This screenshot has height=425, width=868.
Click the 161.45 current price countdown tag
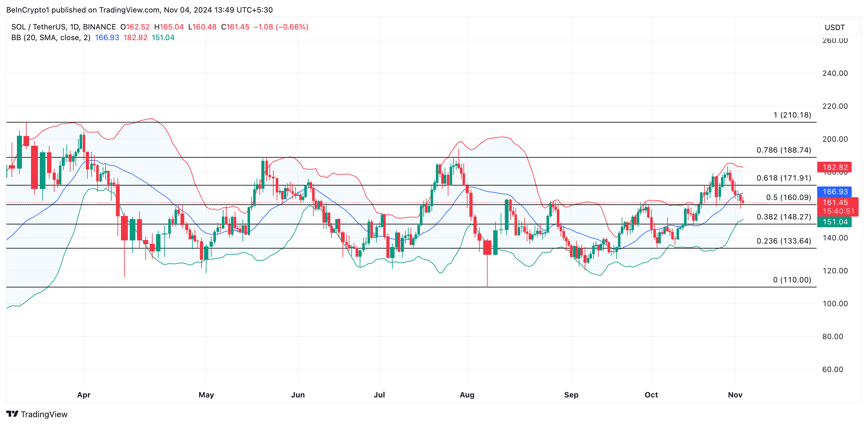[x=838, y=207]
